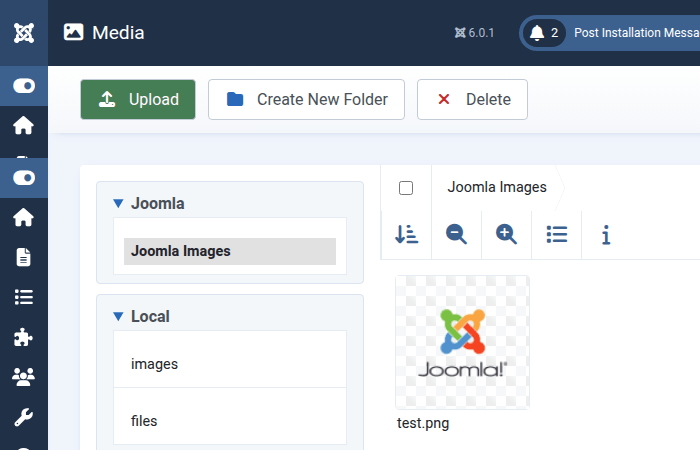Open the Content articles sidebar icon
This screenshot has height=450, width=700.
tap(23, 257)
